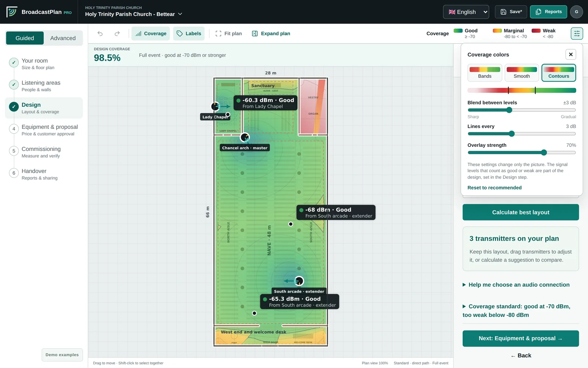Viewport: 588px width, 368px height.
Task: Open the Commissioning step
Action: point(44,152)
